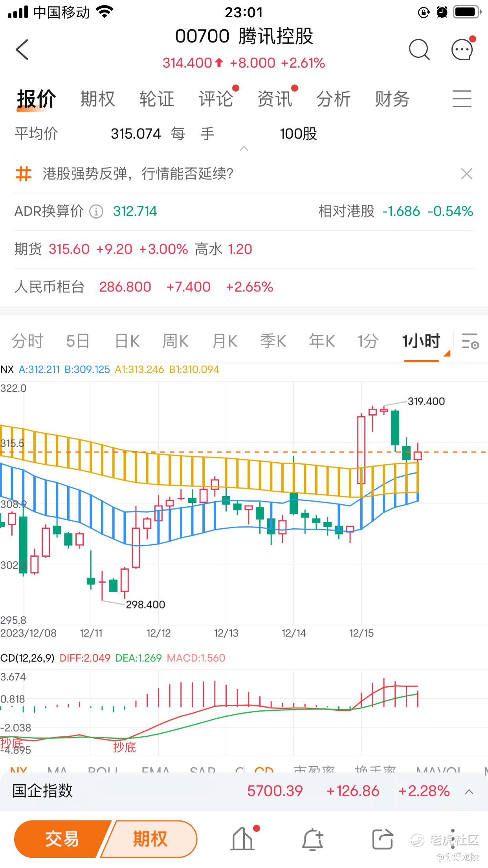Select the 1分 chart period
The height and width of the screenshot is (868, 488).
368,341
